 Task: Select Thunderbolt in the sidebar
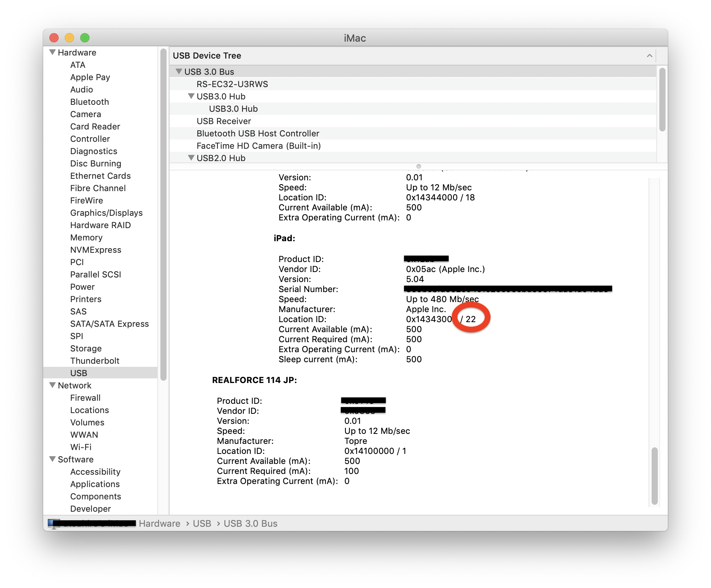95,361
